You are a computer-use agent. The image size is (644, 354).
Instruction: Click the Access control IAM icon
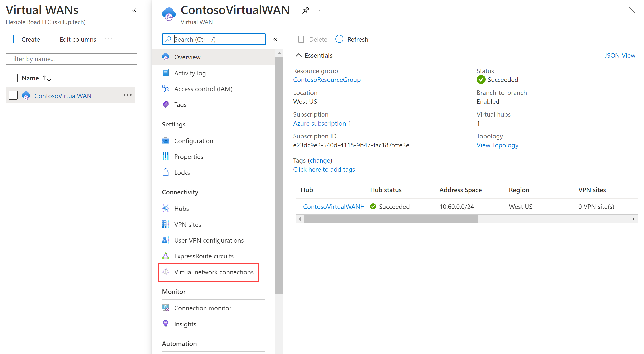pos(166,89)
